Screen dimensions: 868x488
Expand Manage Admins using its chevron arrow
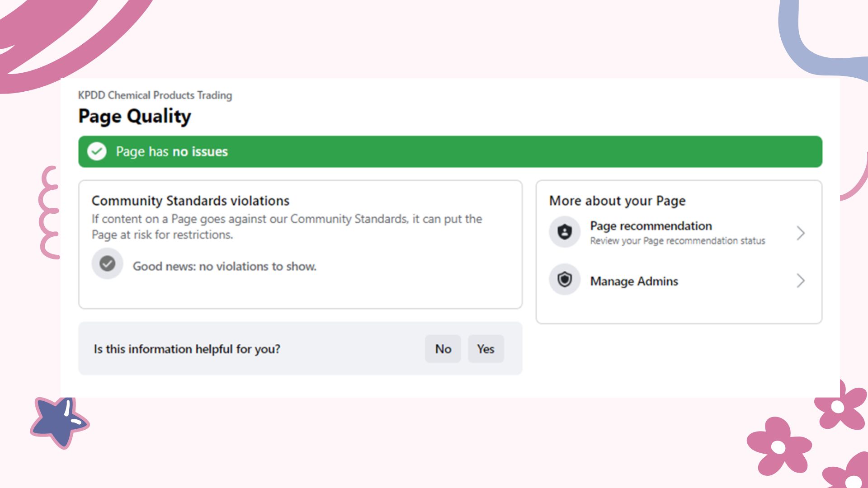click(x=801, y=281)
